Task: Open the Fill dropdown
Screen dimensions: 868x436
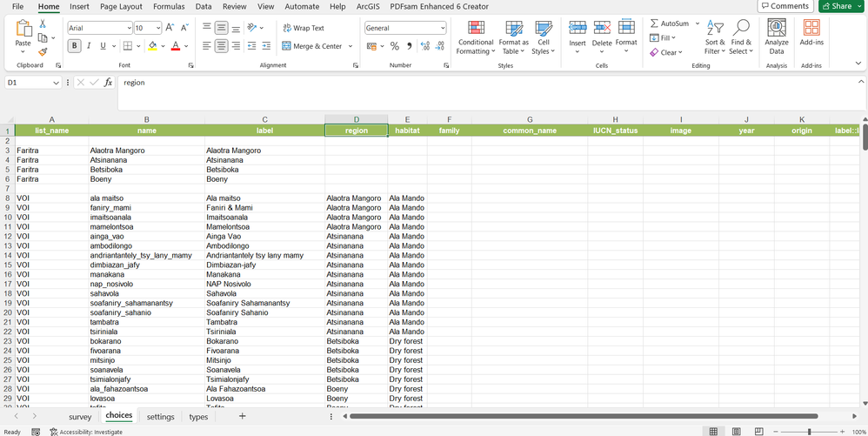Action: click(x=664, y=37)
